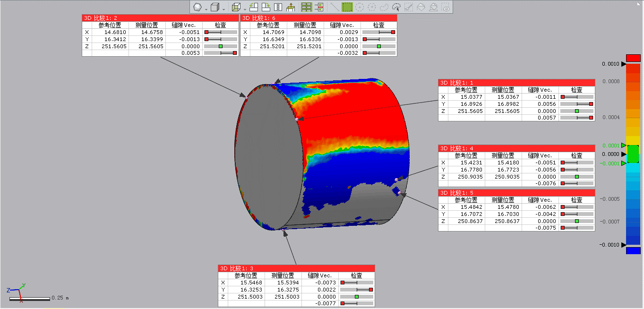Click the Flip Viewpoint icon

(278, 7)
